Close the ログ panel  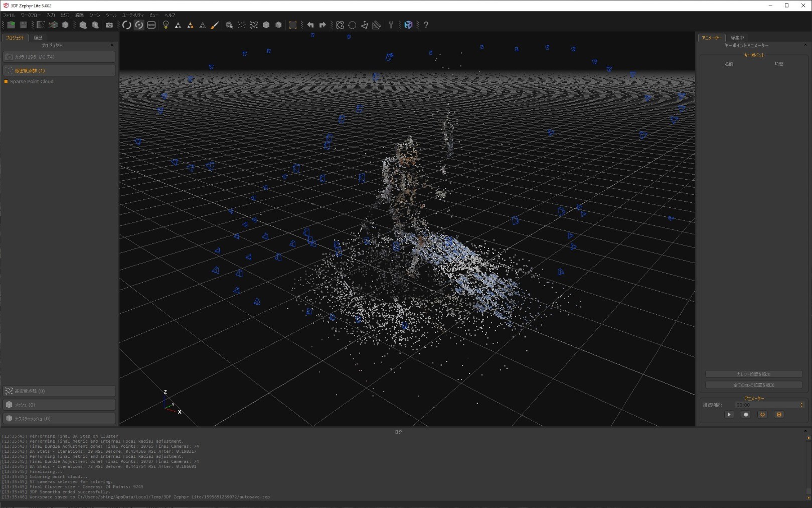(x=805, y=431)
